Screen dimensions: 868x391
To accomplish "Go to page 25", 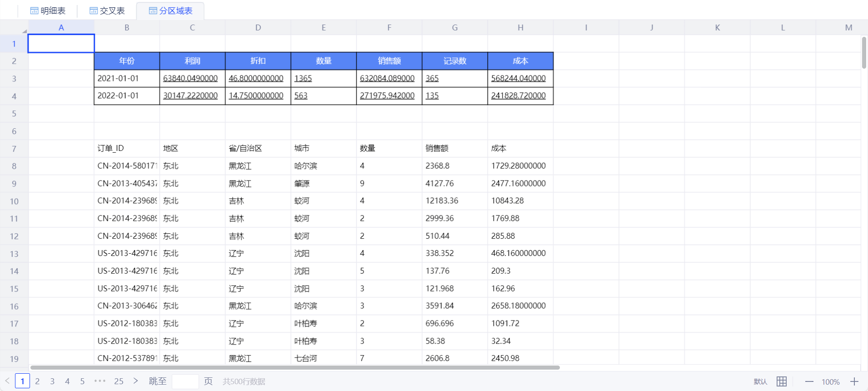I will click(x=119, y=381).
